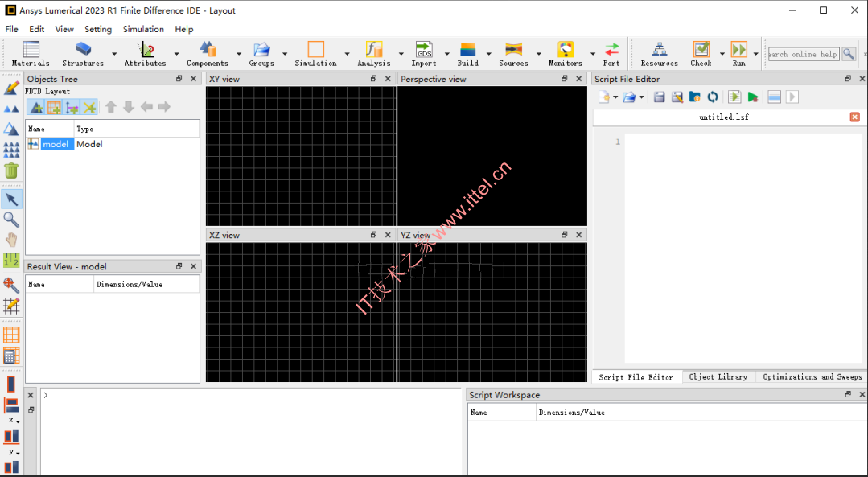868x477 pixels.
Task: Click the search online help field
Action: pos(804,54)
